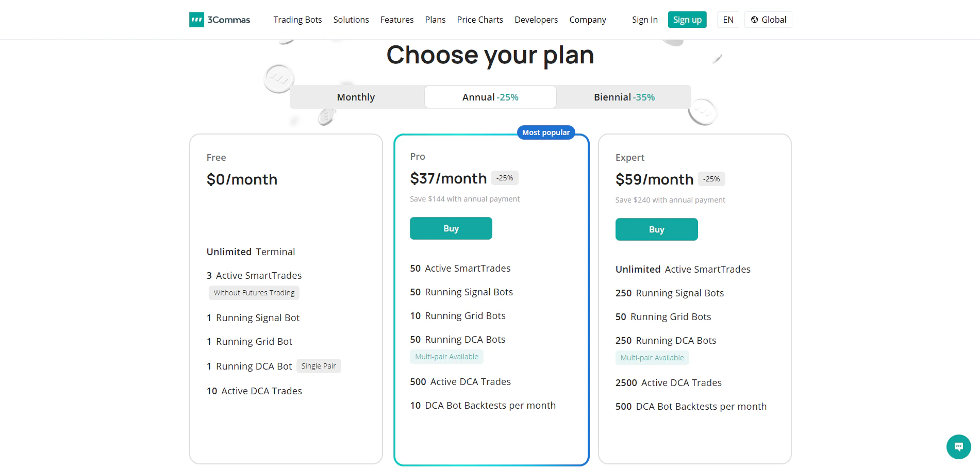
Task: Click the Most popular badge
Action: (x=546, y=132)
